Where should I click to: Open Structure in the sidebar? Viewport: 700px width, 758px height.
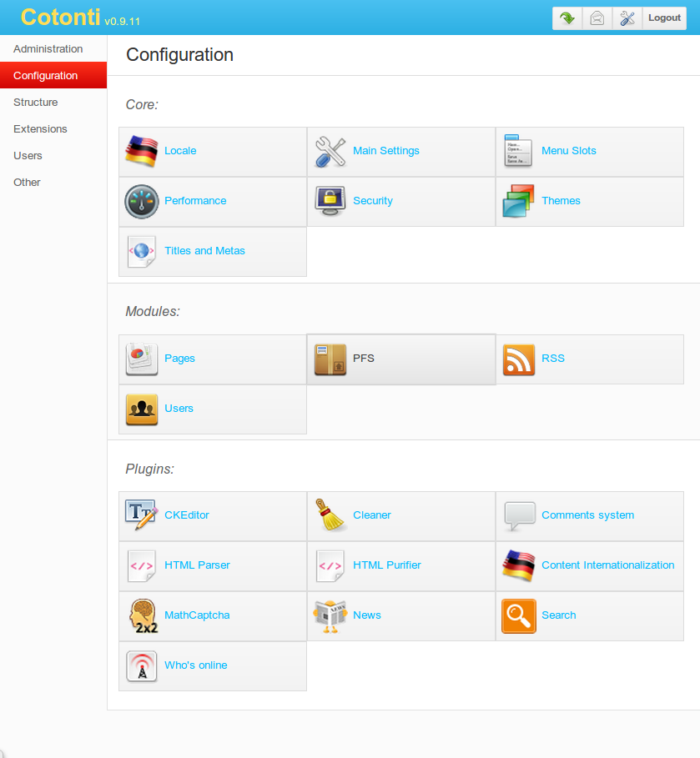[x=53, y=102]
